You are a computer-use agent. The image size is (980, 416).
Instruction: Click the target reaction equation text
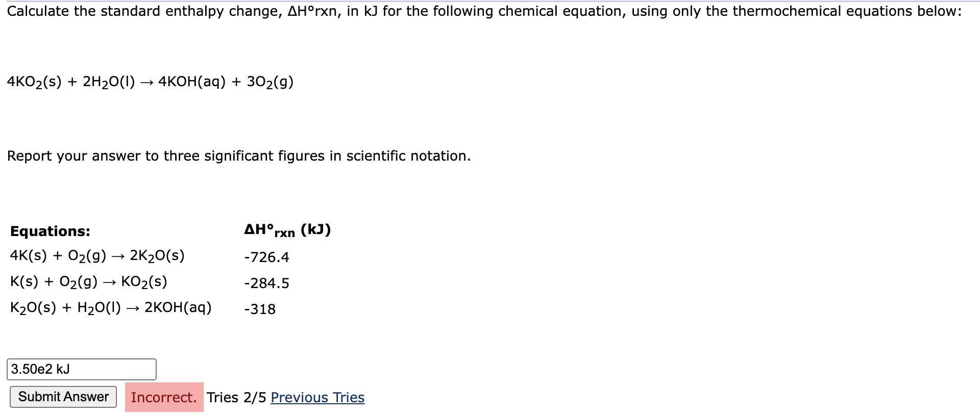[150, 82]
